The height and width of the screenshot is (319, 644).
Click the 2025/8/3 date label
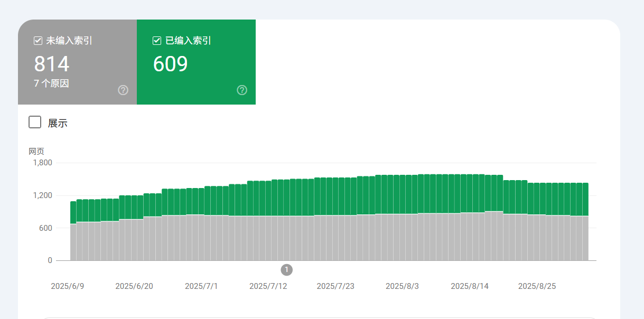click(402, 286)
